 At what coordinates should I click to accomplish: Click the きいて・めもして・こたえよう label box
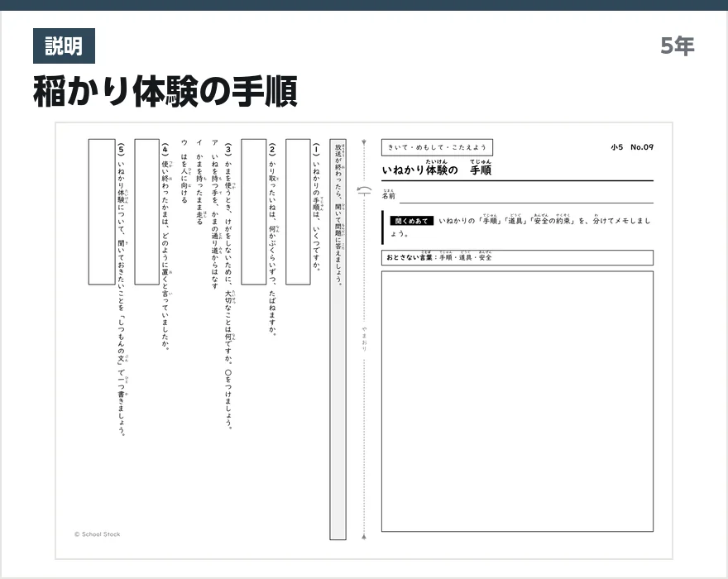(x=437, y=147)
